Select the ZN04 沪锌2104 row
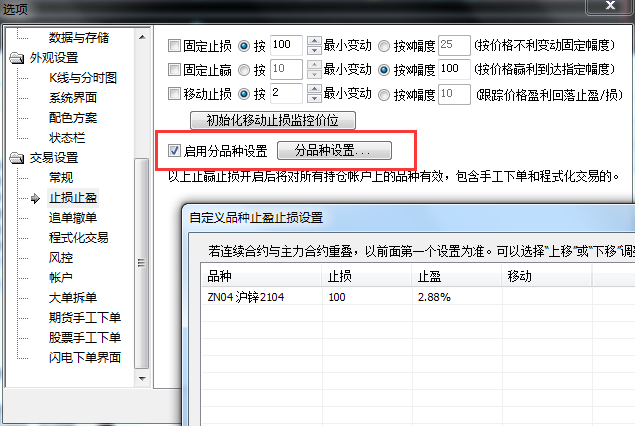 tap(418, 297)
